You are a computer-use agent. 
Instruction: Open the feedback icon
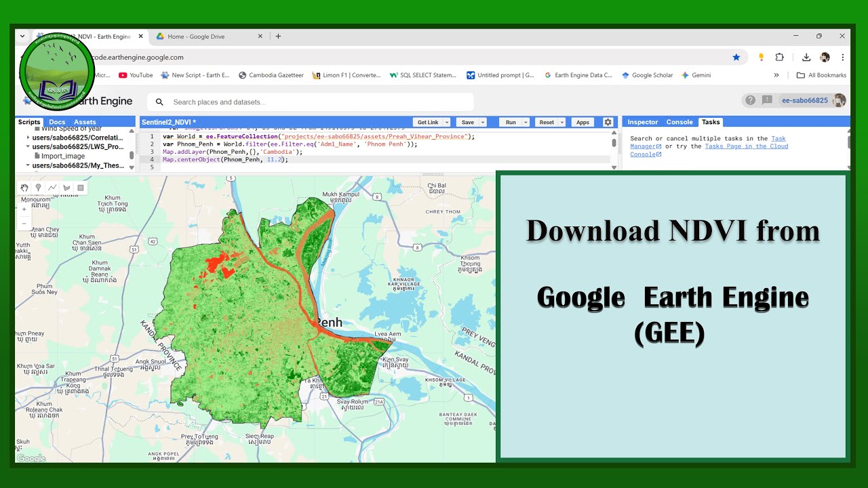coord(767,100)
